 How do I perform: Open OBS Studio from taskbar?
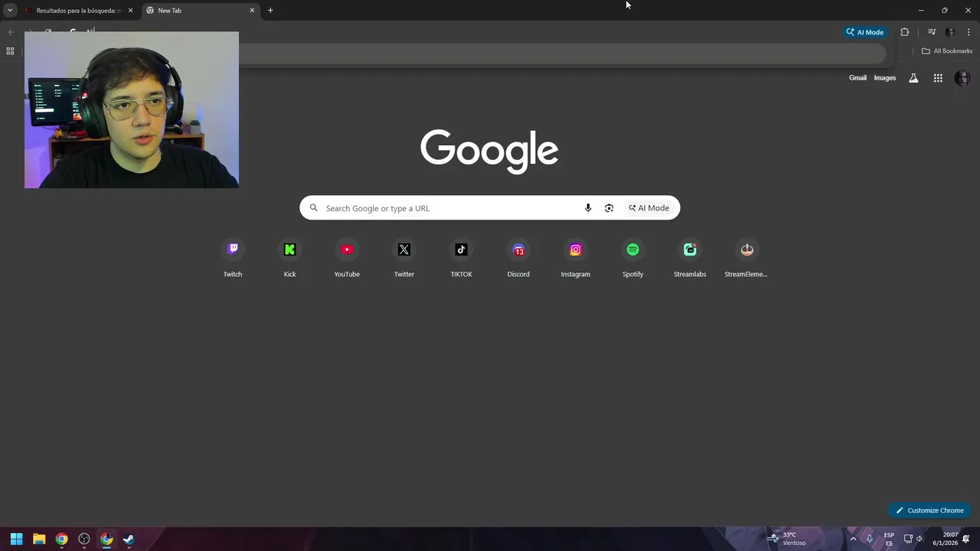pos(84,539)
